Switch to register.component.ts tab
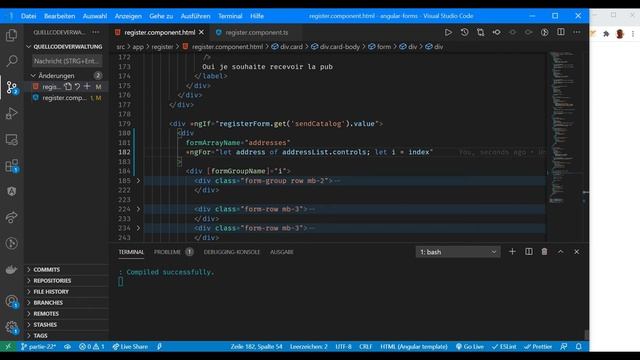 (256, 32)
